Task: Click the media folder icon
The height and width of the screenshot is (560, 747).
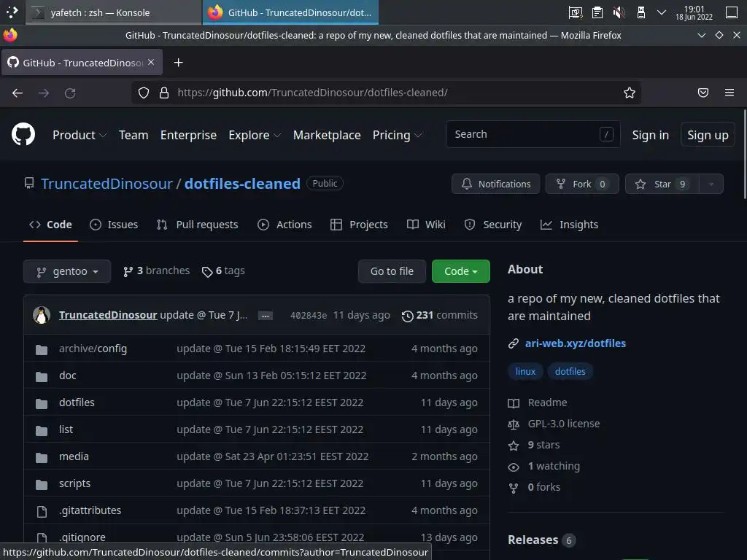Action: click(x=42, y=458)
